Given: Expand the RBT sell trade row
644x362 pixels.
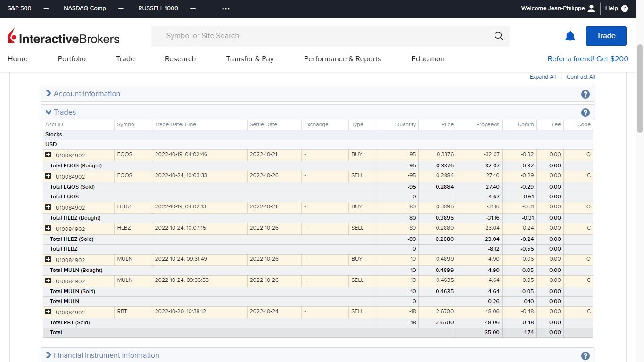Looking at the screenshot, I should tap(48, 312).
